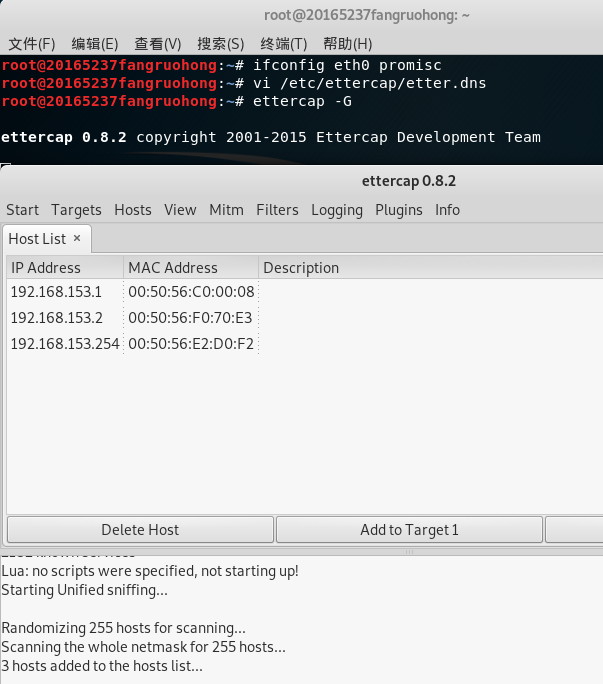Open the 查看(V) terminal menu
The height and width of the screenshot is (684, 603).
[x=158, y=44]
